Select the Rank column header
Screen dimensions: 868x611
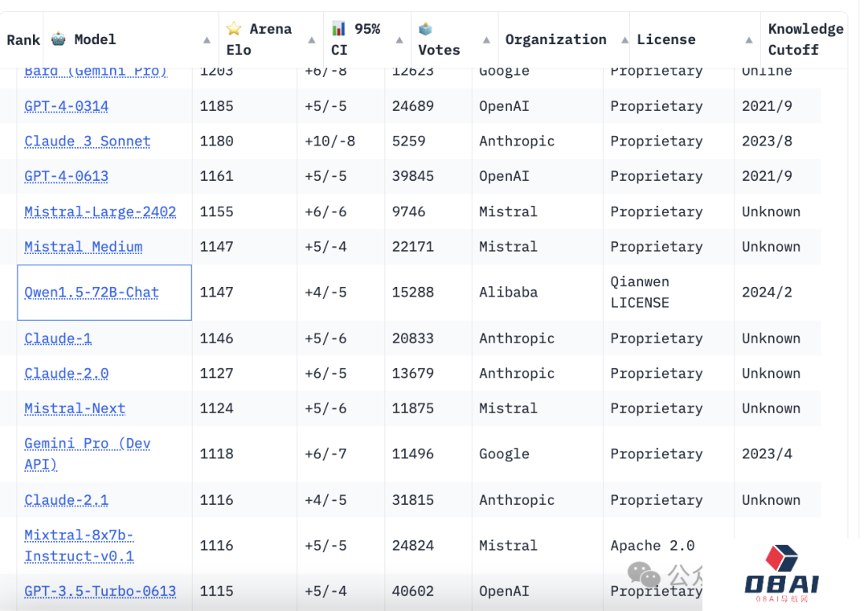point(23,39)
